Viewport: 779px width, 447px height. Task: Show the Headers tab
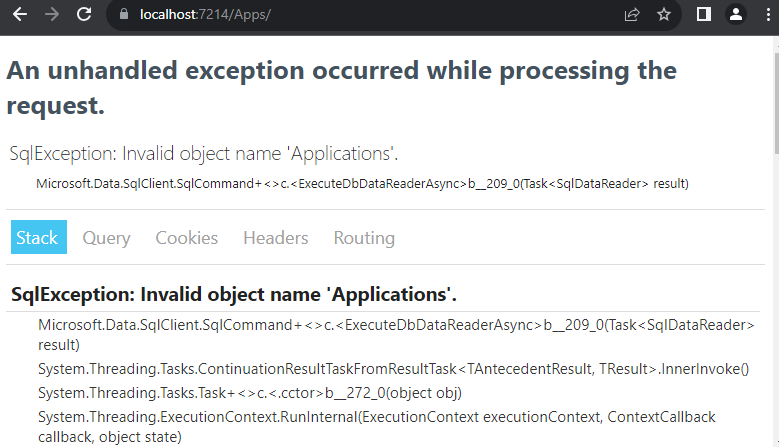[x=275, y=238]
